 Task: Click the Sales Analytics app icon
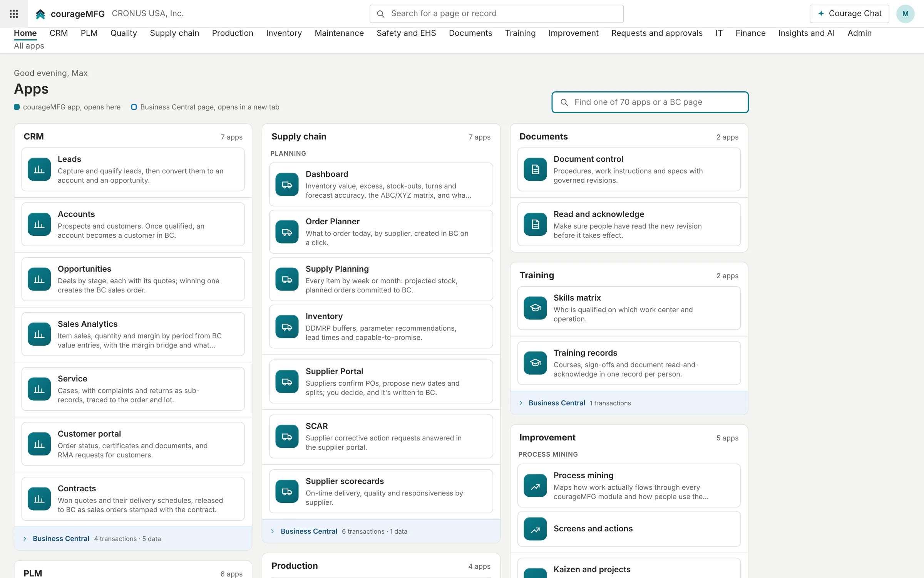[x=39, y=334]
